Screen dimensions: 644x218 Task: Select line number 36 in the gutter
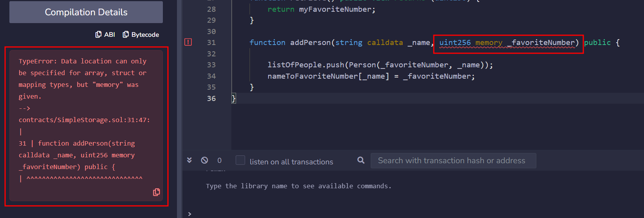tap(211, 98)
